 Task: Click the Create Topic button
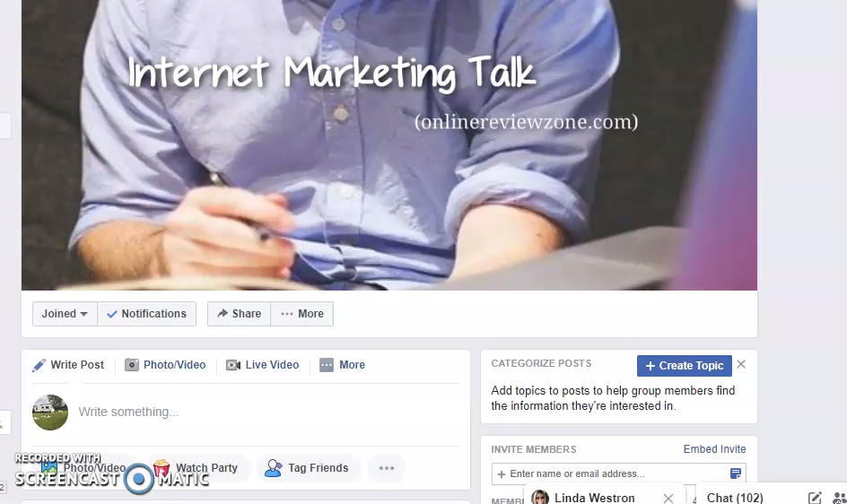[x=685, y=366]
